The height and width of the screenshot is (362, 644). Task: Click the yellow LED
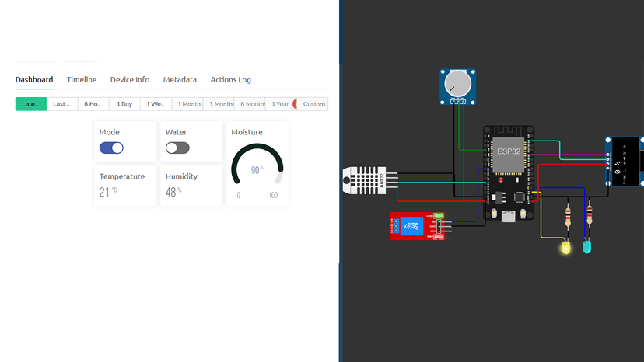566,248
